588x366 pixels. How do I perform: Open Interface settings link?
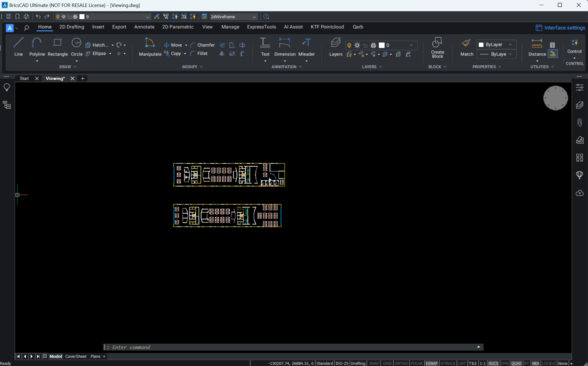pyautogui.click(x=560, y=28)
